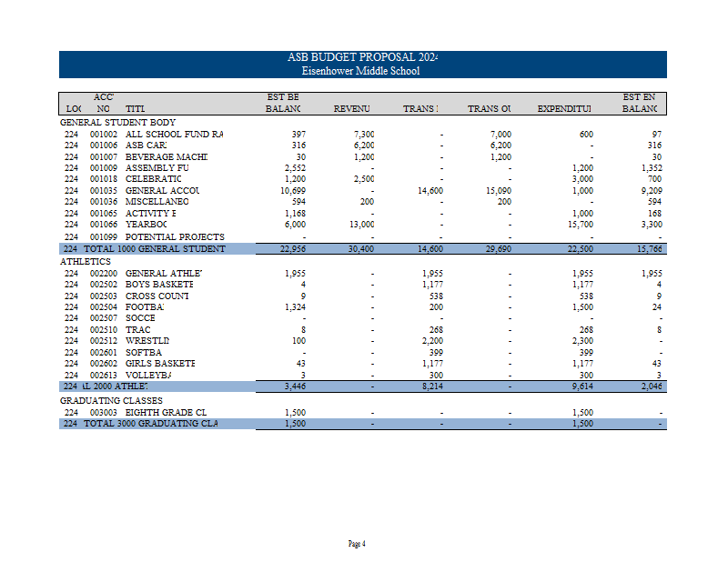Select ASSEMBLY FU beginning balance 2,552
The image size is (728, 562).
[295, 168]
